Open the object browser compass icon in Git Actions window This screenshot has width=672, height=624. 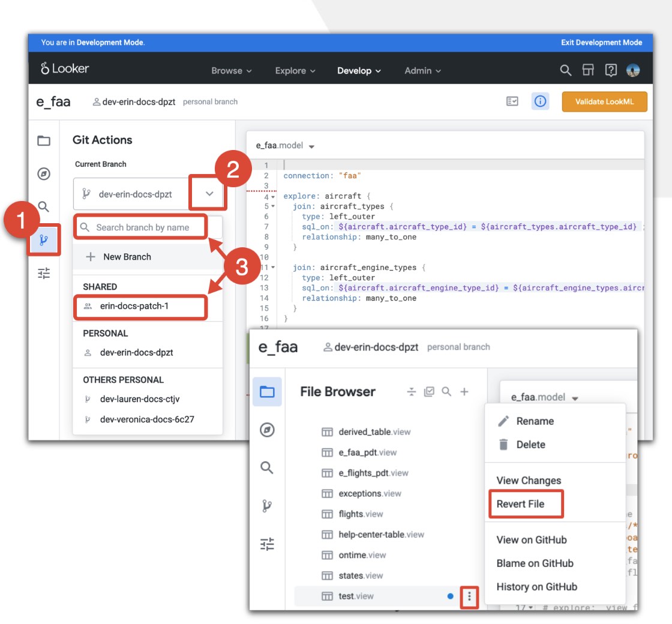tap(44, 174)
